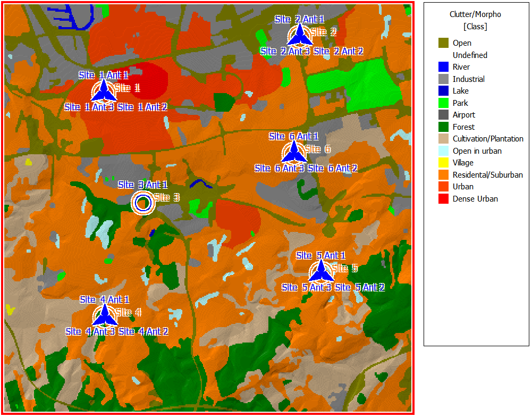This screenshot has height=417, width=532.
Task: Click the 'Site 1 Ant 2' antenna label
Action: coord(142,107)
